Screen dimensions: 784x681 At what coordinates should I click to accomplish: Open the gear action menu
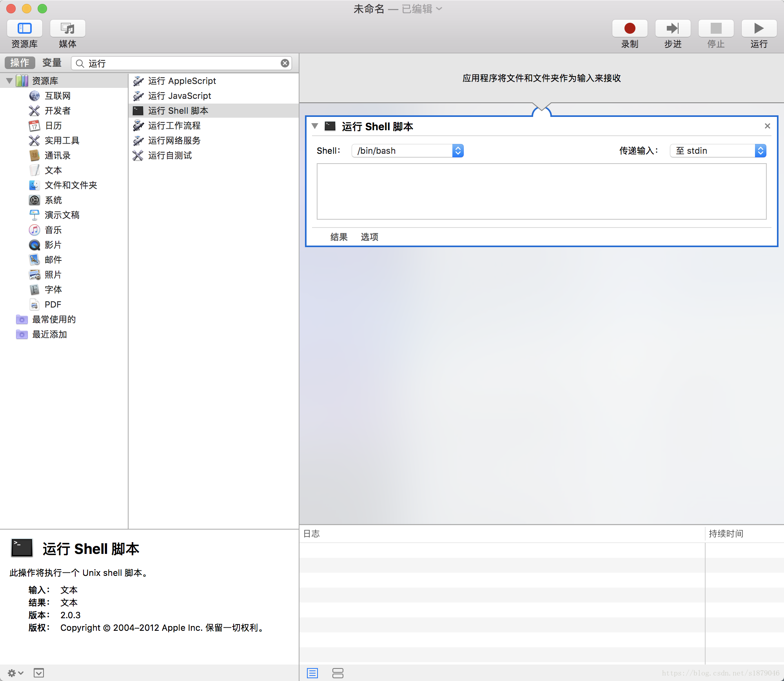(16, 673)
